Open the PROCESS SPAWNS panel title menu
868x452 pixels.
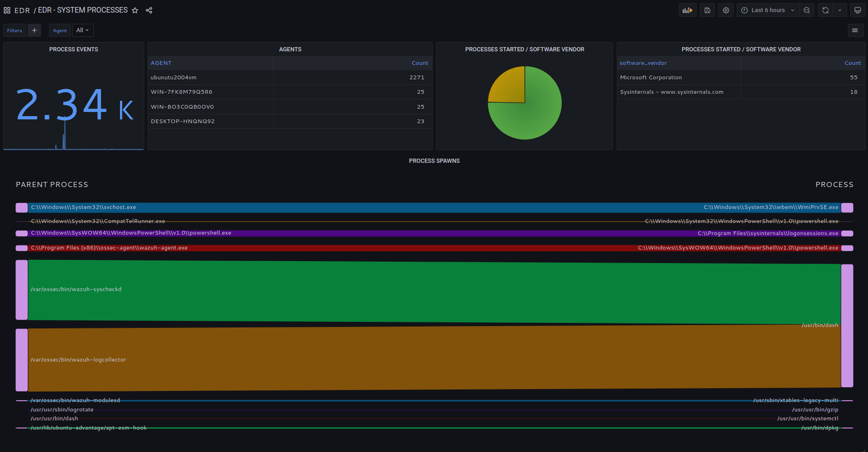click(x=434, y=161)
